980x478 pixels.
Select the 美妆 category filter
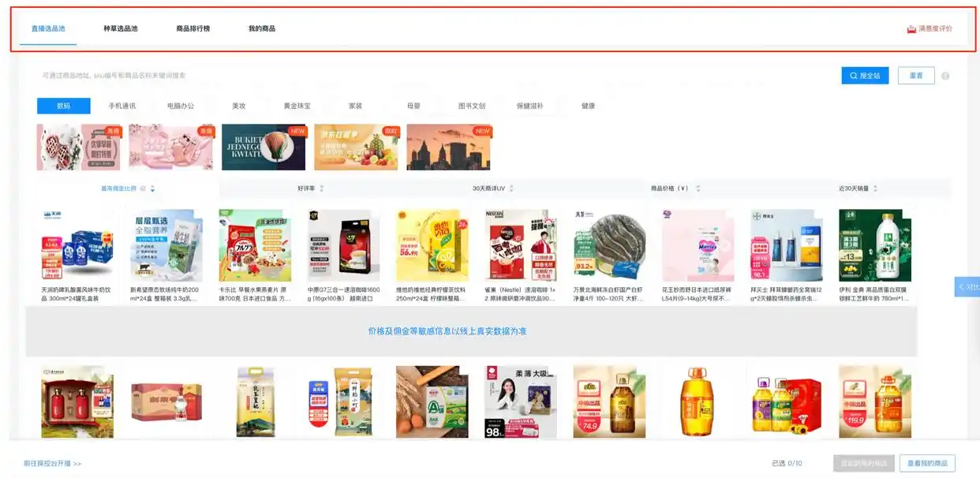(x=238, y=106)
